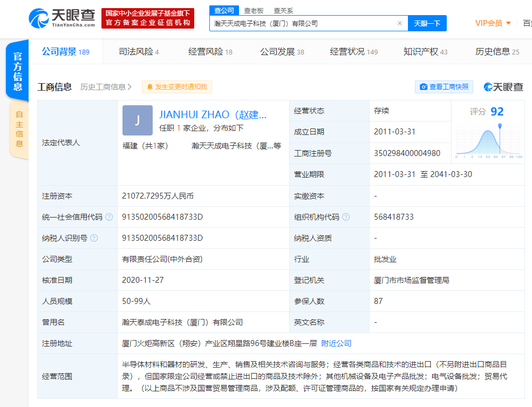The image size is (532, 407).
Task: Click approval date 2020-11-27
Action: (143, 280)
